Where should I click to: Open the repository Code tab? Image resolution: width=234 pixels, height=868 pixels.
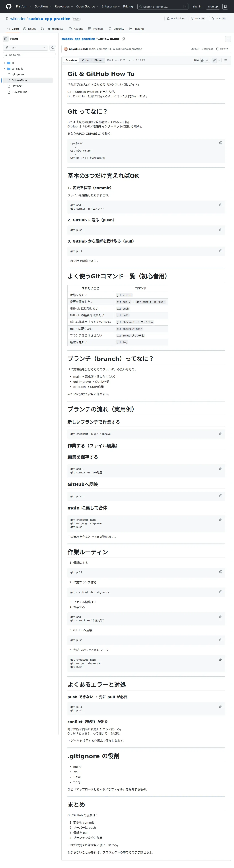pos(13,29)
